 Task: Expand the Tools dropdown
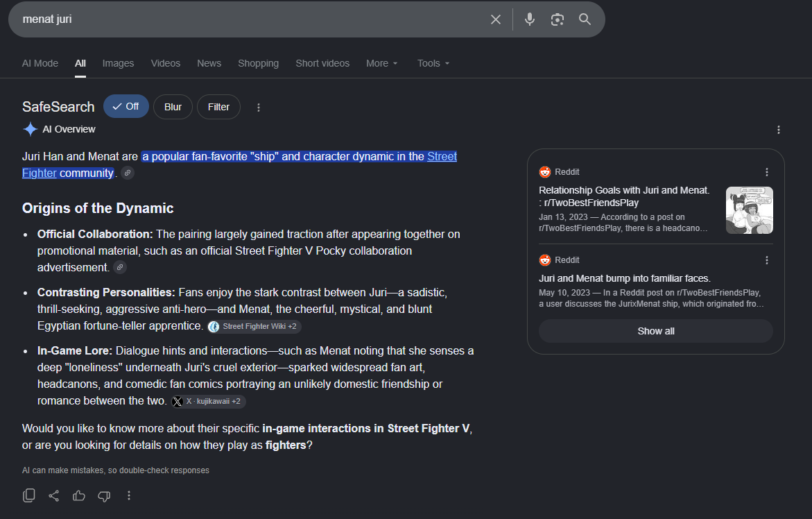pos(433,63)
